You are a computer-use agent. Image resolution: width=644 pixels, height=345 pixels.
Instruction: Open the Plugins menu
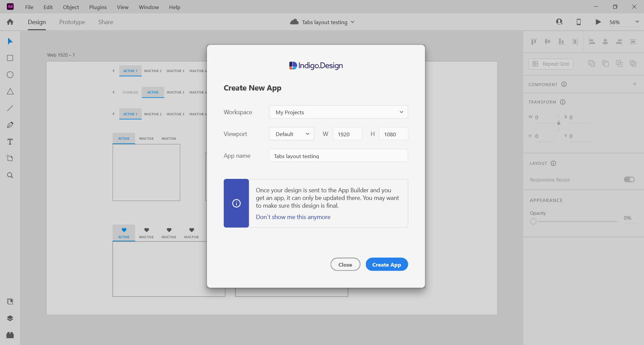(x=98, y=7)
